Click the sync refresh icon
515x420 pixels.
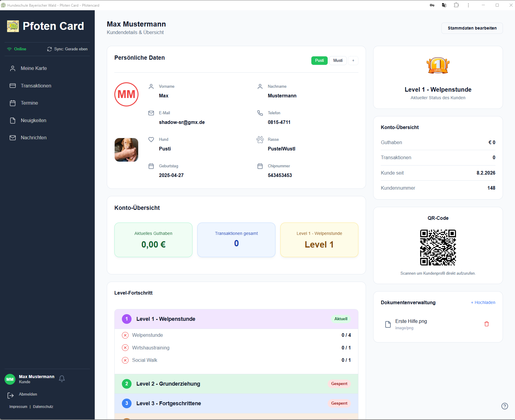[49, 49]
